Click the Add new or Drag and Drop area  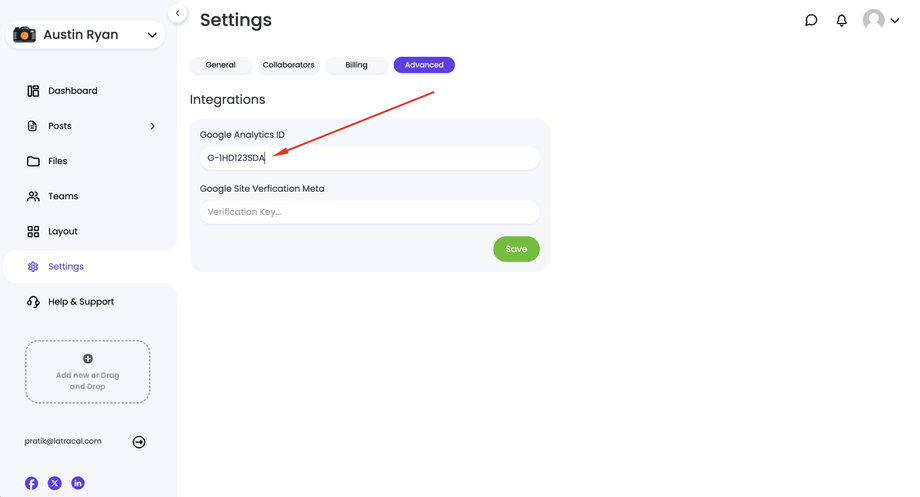point(88,372)
